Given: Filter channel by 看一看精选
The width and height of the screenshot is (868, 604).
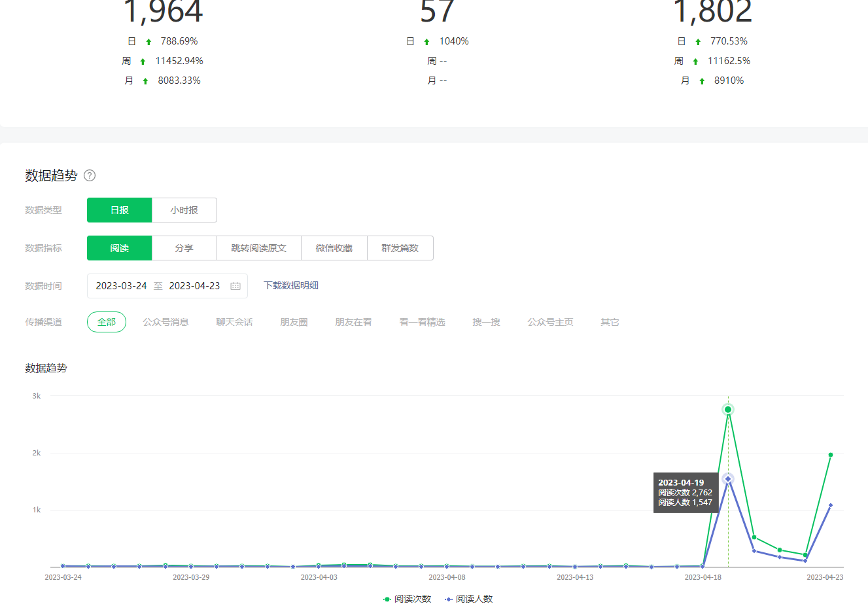Looking at the screenshot, I should click(x=422, y=322).
